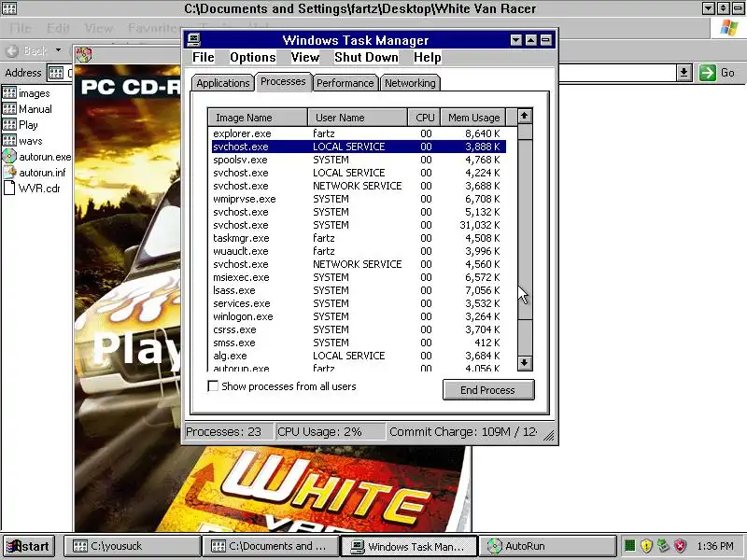Open the images folder icon
Viewport: 747px width, 560px height.
coord(9,92)
